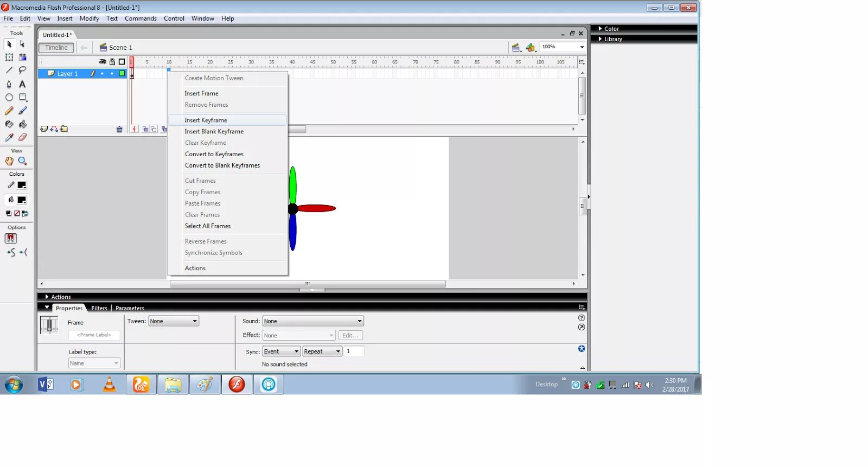Select the Eraser tool

pyautogui.click(x=22, y=138)
